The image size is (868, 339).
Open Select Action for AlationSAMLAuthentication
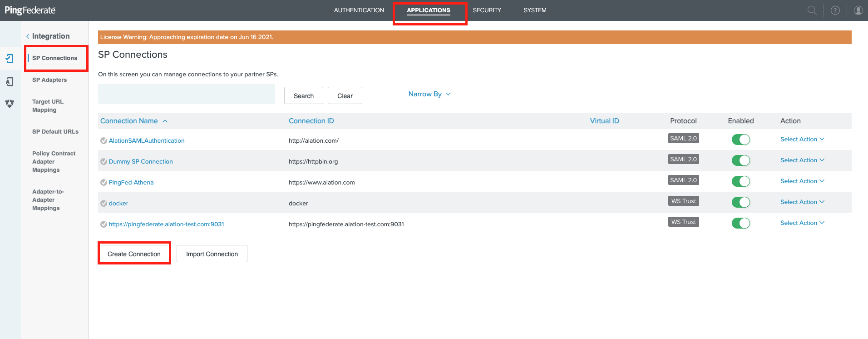pos(802,140)
